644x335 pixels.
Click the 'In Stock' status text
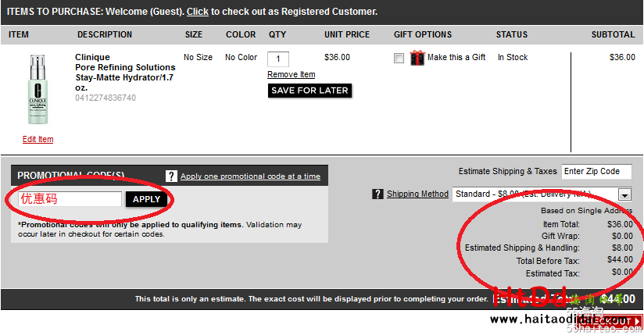pyautogui.click(x=513, y=58)
